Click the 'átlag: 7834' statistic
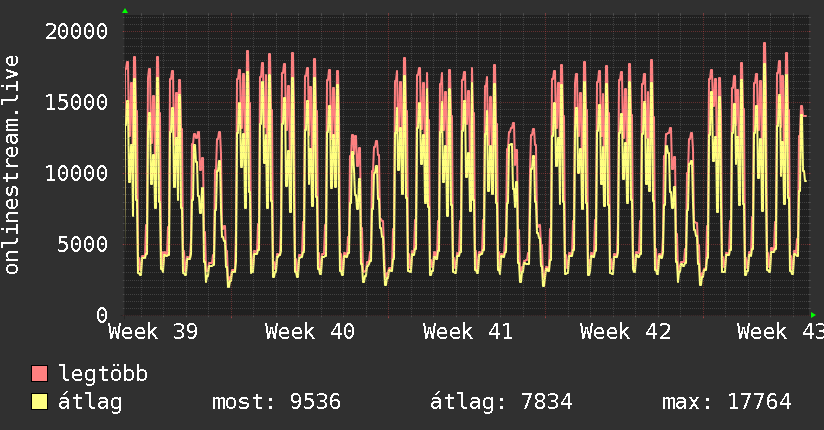 501,402
